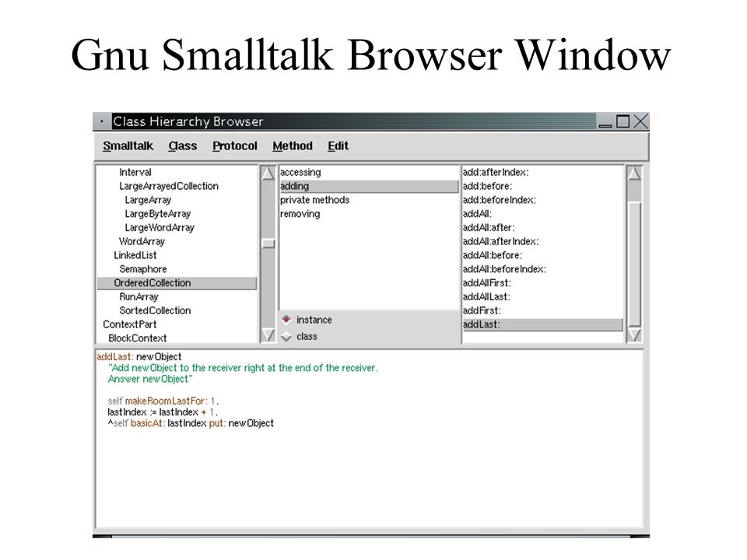Choose the adding protocol
This screenshot has width=747, height=560.
[x=369, y=186]
